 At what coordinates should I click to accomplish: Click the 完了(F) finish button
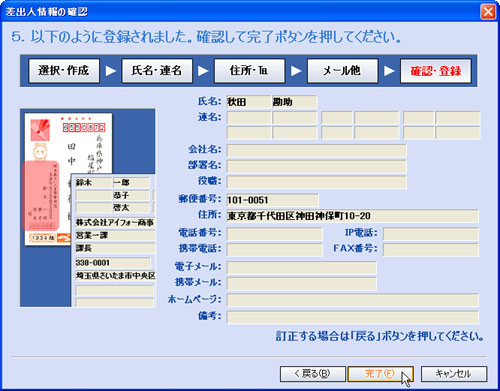click(381, 374)
